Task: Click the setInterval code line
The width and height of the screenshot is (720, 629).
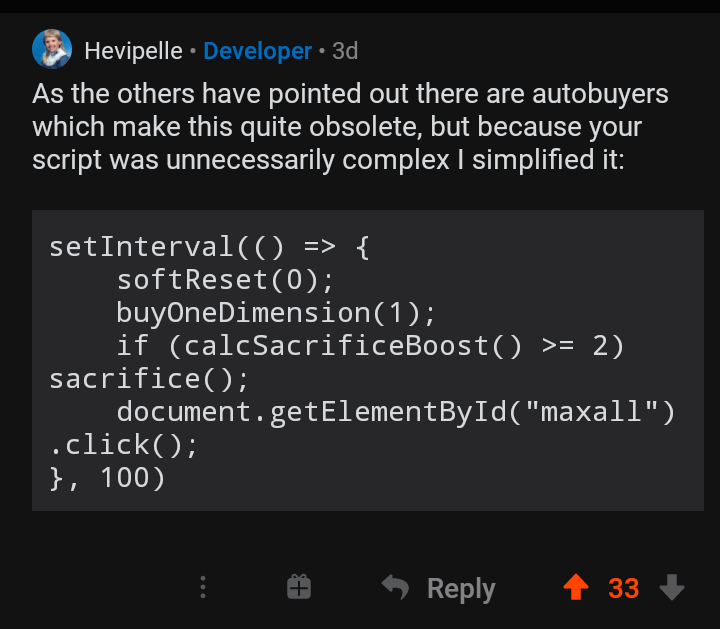Action: click(x=209, y=247)
